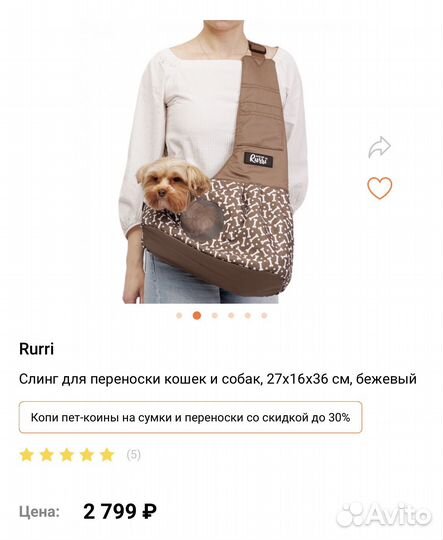The image size is (443, 540).
Task: Show the first product photo dot
Action: tap(179, 315)
